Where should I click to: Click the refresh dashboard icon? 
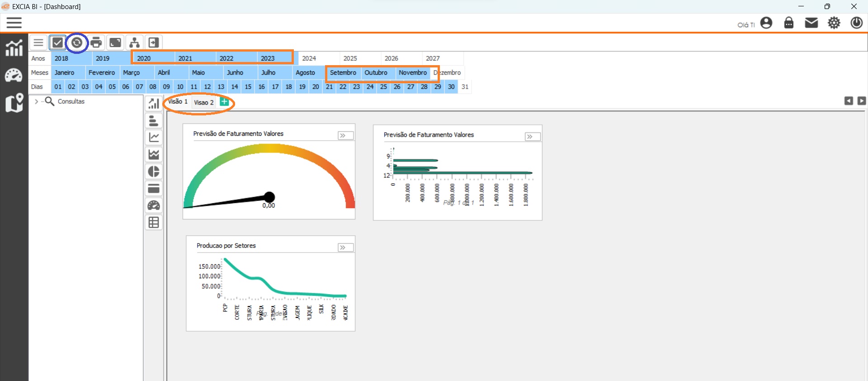click(x=77, y=43)
